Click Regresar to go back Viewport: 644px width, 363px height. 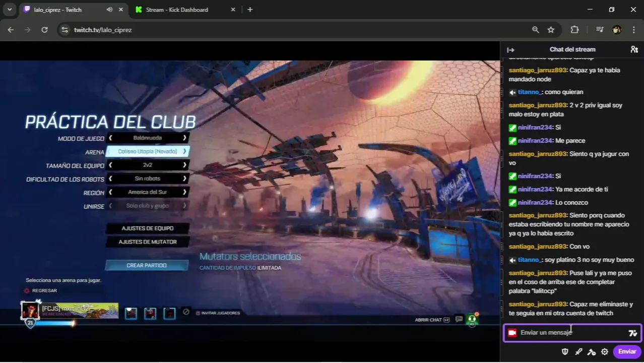40,290
